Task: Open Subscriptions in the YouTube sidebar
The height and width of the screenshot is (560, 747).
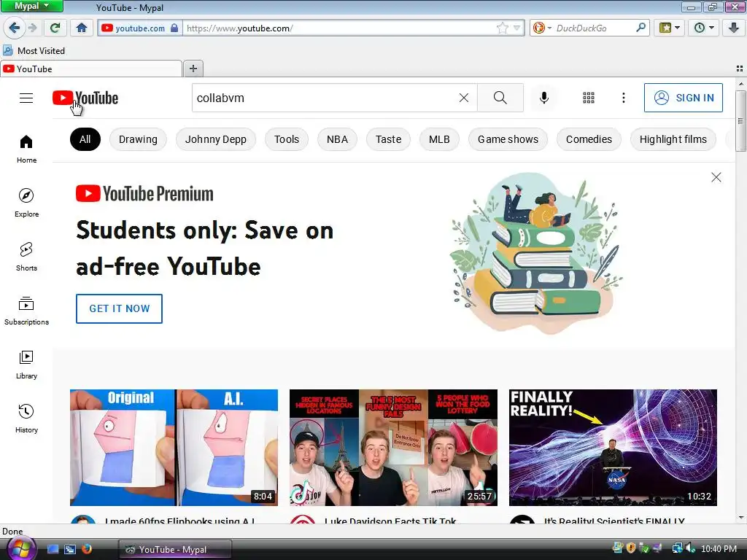Action: [26, 311]
